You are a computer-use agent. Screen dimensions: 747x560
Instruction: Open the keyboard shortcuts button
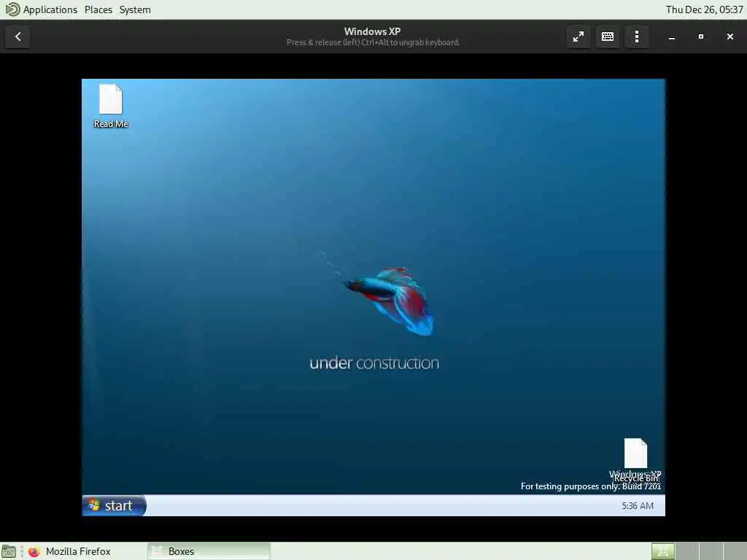pos(608,36)
